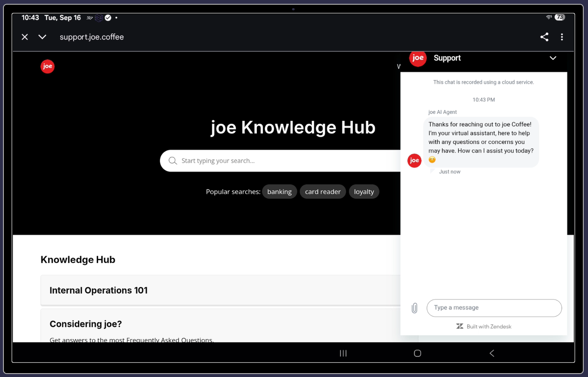Screen dimensions: 588x377
Task: Tap the magnifier icon in the search bar
Action: click(173, 161)
